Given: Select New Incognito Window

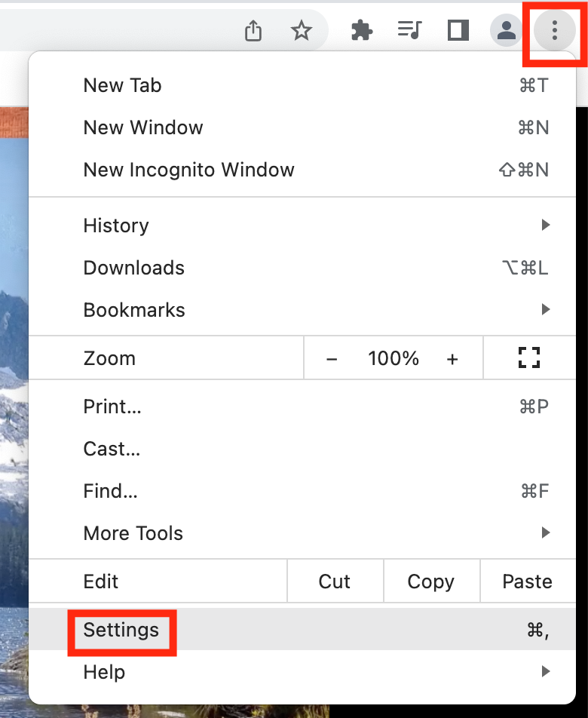Looking at the screenshot, I should pos(302,170).
